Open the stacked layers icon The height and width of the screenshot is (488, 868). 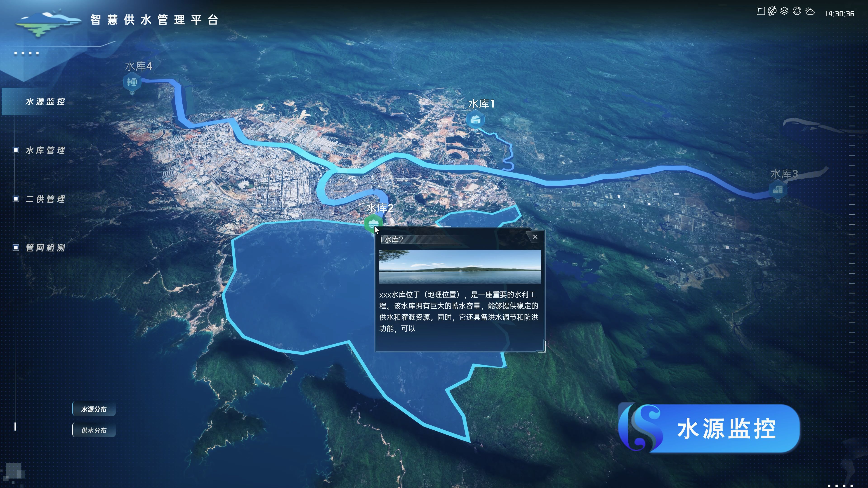pos(784,11)
